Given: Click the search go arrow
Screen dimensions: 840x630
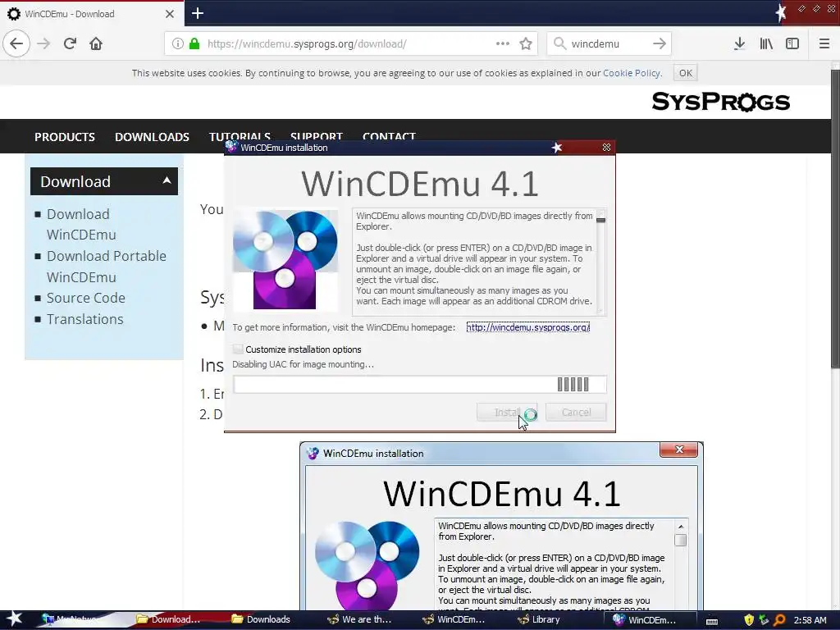Looking at the screenshot, I should 660,43.
